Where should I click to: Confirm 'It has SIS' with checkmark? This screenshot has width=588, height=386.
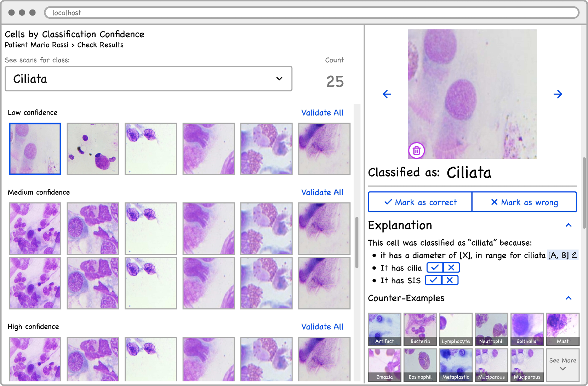pyautogui.click(x=433, y=280)
